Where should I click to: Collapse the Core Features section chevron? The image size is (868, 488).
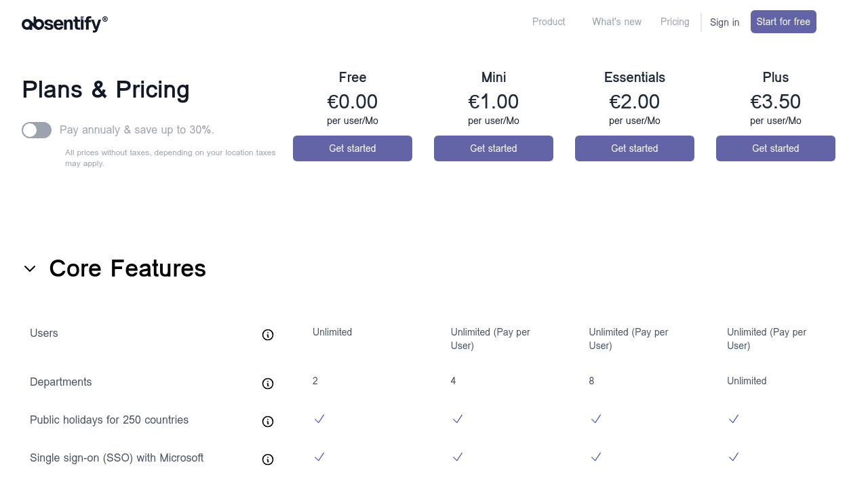pos(30,269)
